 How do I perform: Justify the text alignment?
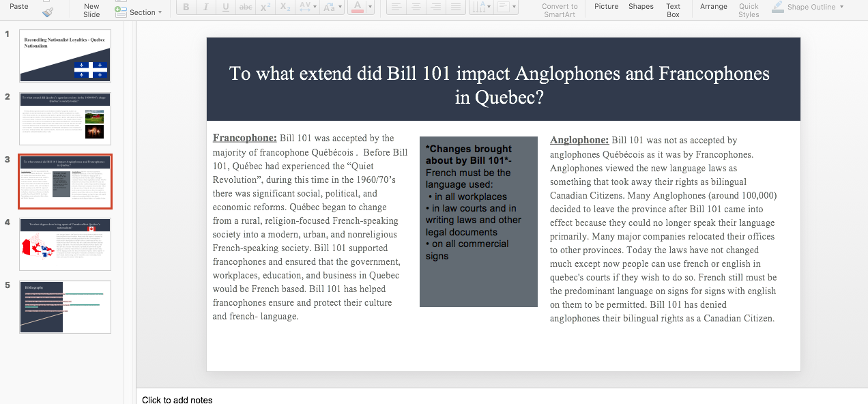pyautogui.click(x=456, y=8)
